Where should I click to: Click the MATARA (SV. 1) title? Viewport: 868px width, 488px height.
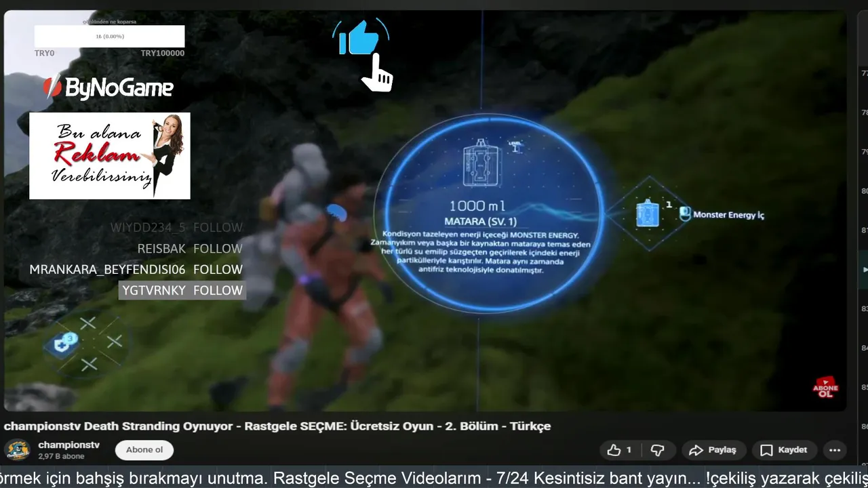click(480, 222)
